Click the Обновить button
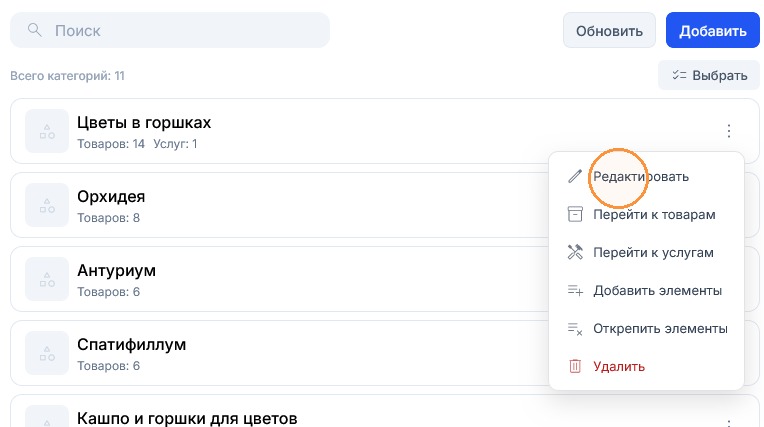This screenshot has height=427, width=764. (x=609, y=30)
